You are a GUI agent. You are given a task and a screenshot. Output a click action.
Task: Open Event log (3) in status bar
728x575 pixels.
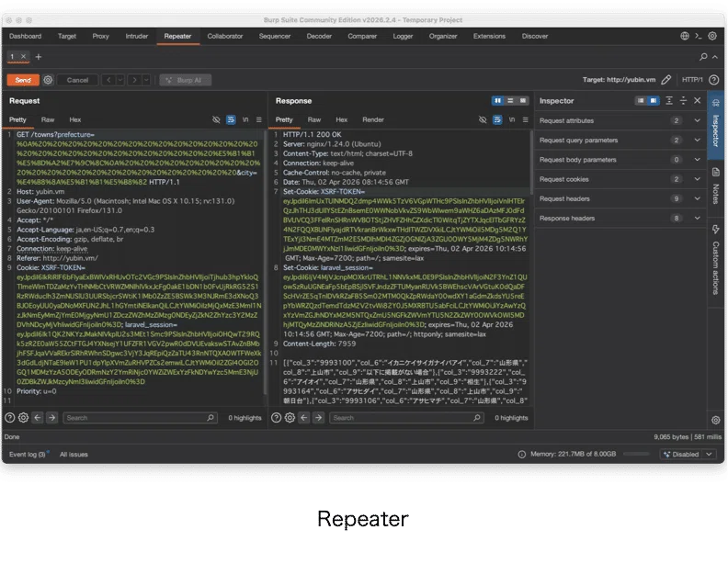[28, 455]
